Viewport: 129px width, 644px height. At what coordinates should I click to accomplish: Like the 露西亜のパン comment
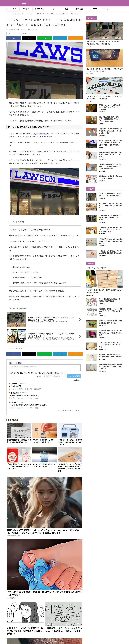click(x=10, y=398)
